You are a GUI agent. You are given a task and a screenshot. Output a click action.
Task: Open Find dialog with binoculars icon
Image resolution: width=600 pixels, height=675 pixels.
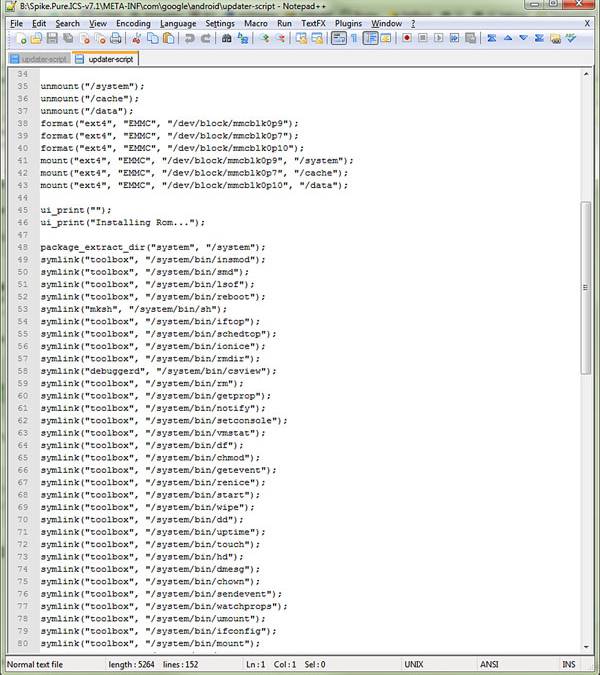click(x=226, y=39)
